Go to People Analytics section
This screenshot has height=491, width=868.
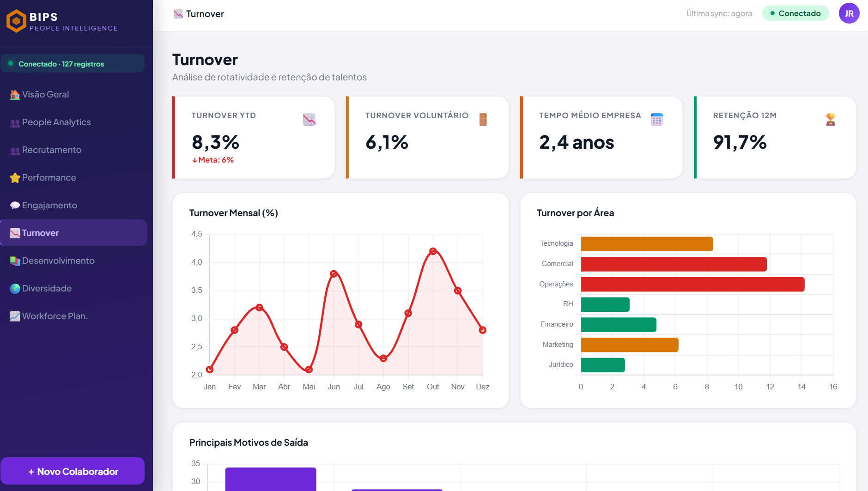[x=74, y=122]
